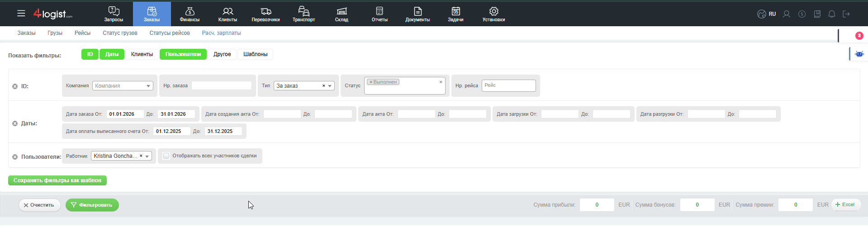Go to Перевозчики truck icon

click(266, 11)
